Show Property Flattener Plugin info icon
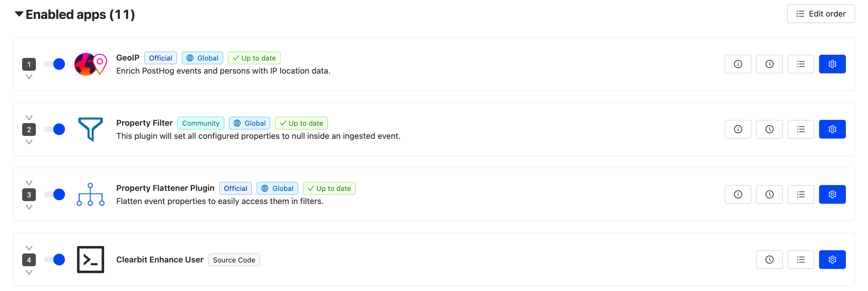Viewport: 868px width, 291px height. click(x=738, y=194)
